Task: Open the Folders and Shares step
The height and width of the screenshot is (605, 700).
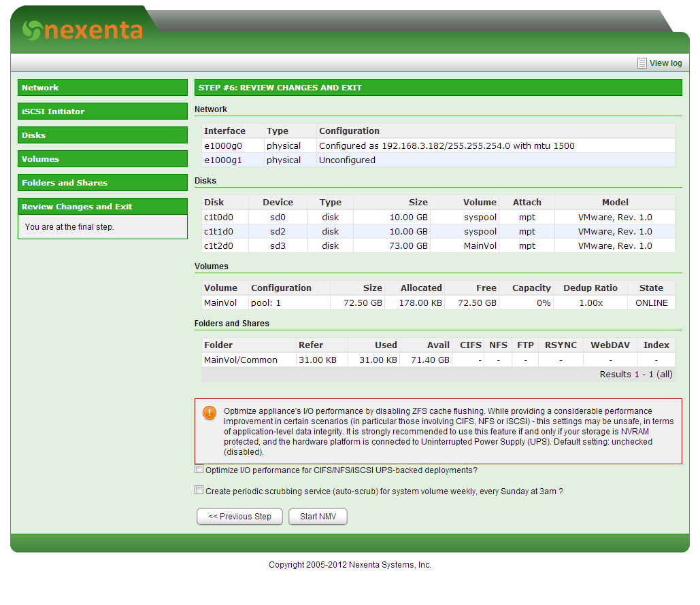Action: click(103, 182)
